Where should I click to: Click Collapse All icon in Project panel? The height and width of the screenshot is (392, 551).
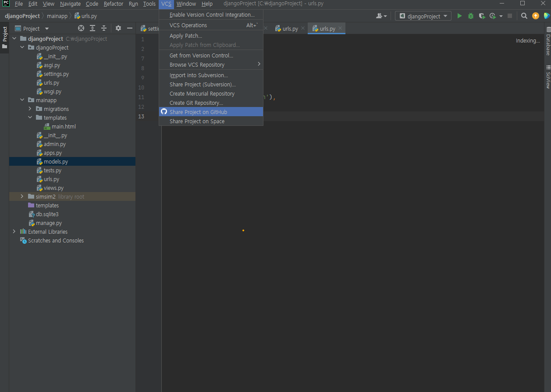tap(104, 28)
